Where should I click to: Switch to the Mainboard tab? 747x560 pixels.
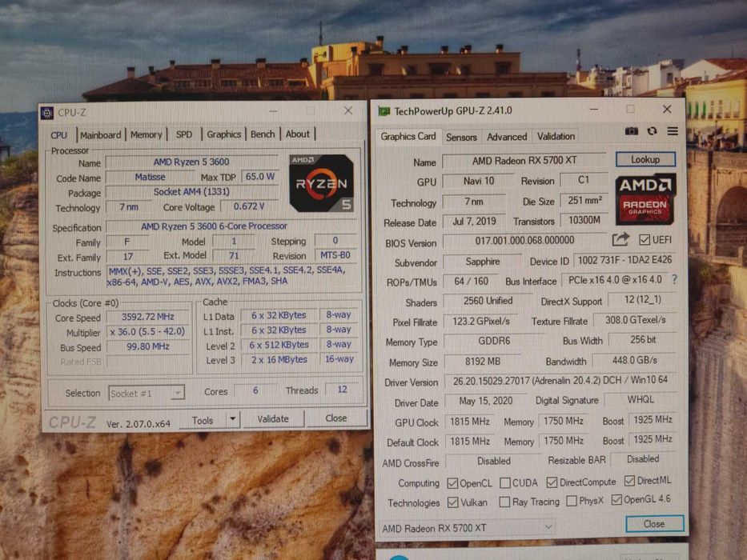point(101,135)
